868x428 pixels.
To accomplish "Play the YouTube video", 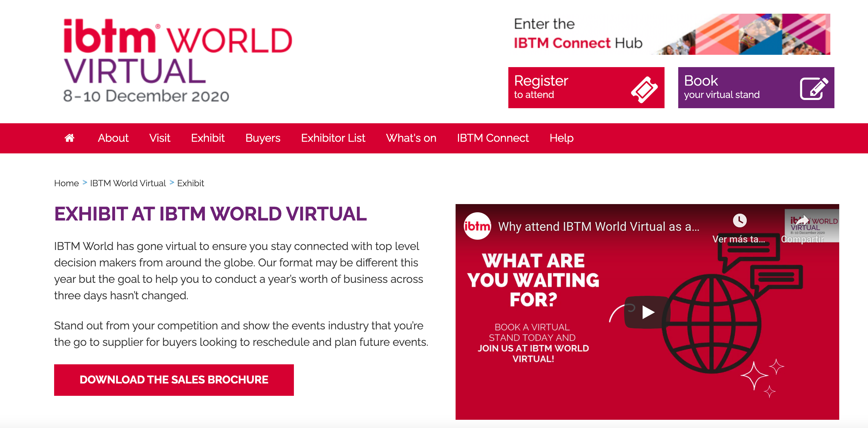I will tap(647, 312).
